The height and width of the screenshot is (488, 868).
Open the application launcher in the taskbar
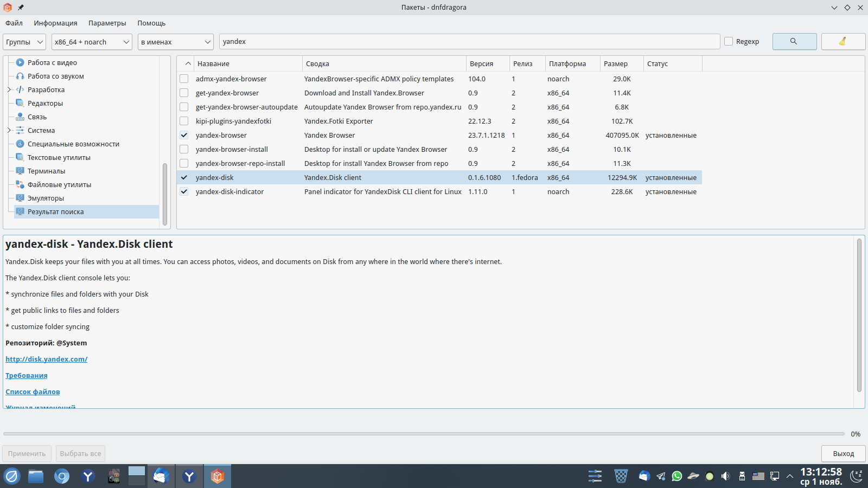[x=12, y=476]
